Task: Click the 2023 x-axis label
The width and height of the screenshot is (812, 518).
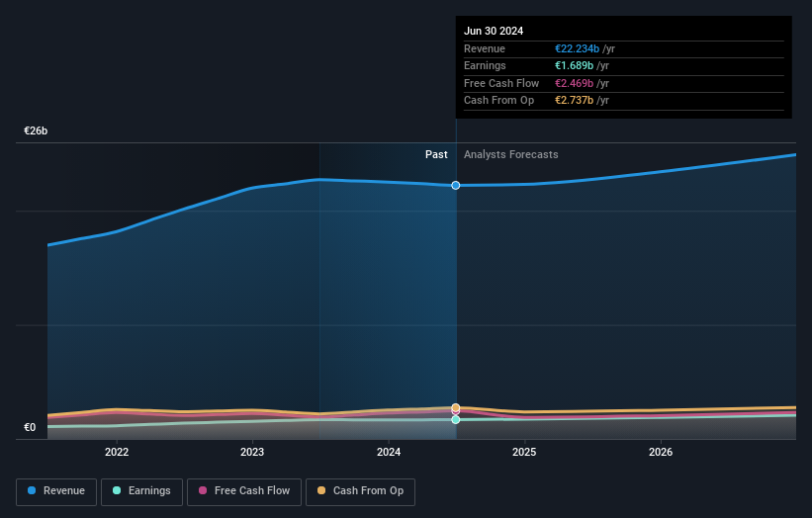Action: coord(252,453)
